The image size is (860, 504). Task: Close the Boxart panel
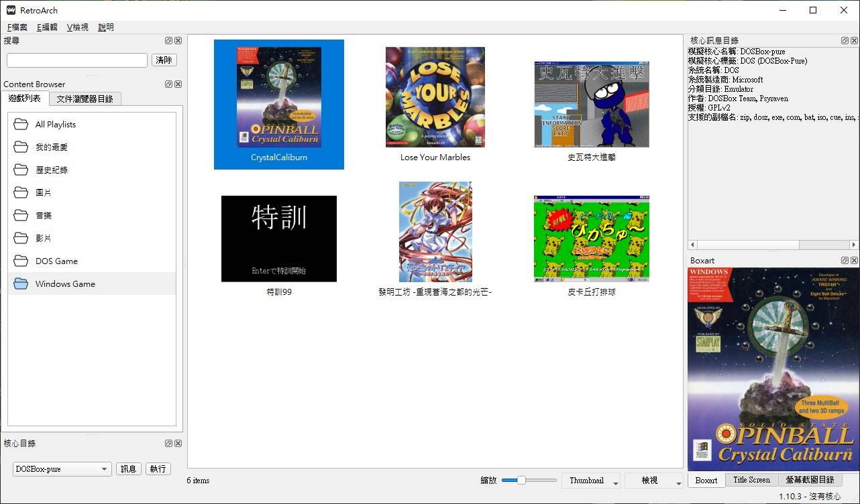coord(854,261)
